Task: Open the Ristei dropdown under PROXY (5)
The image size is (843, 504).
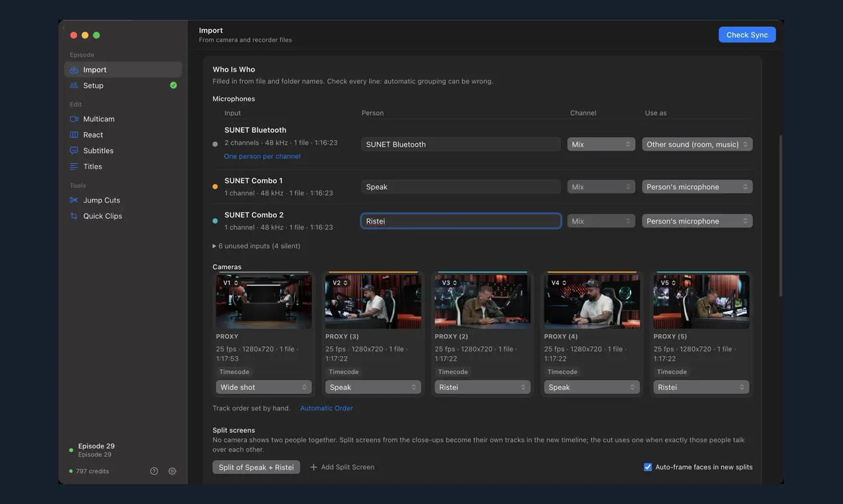Action: tap(702, 387)
